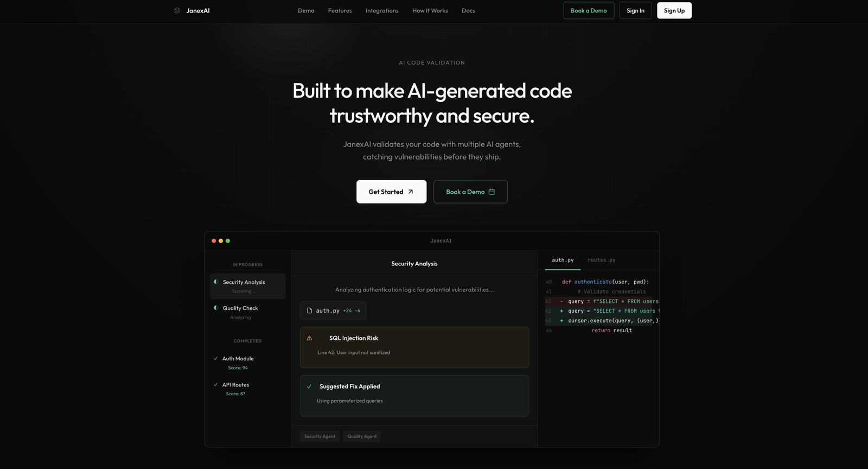The height and width of the screenshot is (469, 868).
Task: Click the Quality Check progress status icon
Action: pyautogui.click(x=216, y=308)
